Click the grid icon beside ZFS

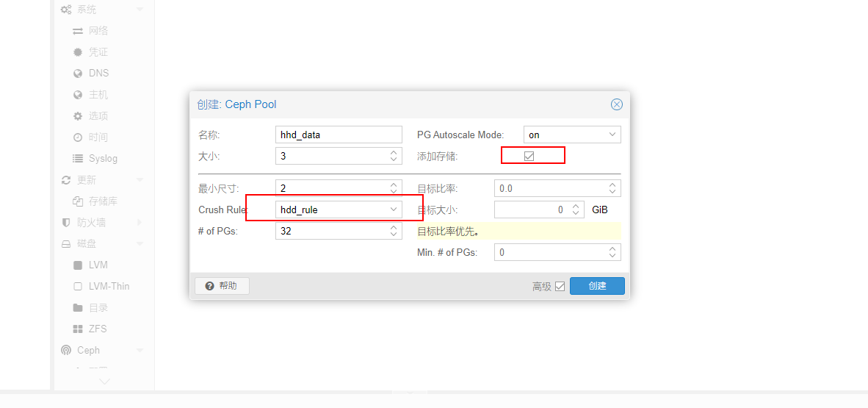click(78, 329)
